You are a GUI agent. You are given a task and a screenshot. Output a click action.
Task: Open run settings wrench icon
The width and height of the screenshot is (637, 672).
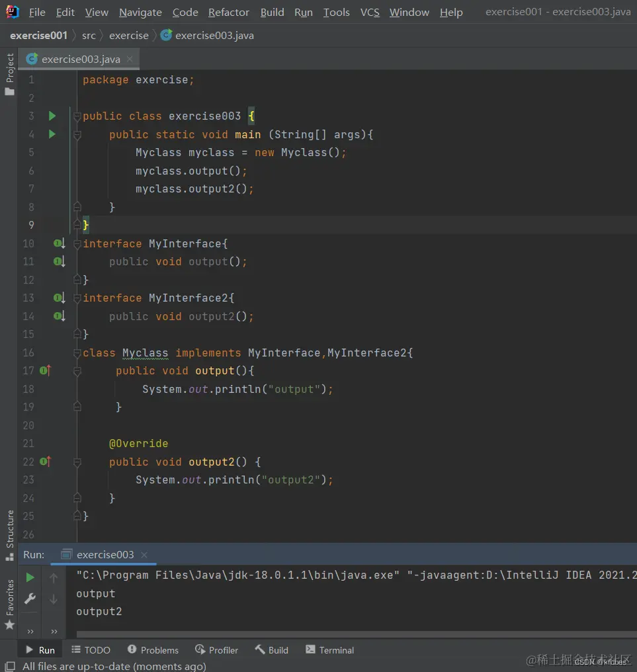[x=30, y=599]
